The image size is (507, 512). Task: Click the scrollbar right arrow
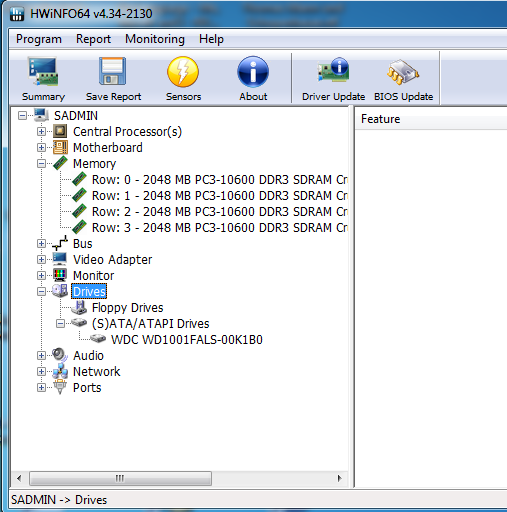pos(339,478)
